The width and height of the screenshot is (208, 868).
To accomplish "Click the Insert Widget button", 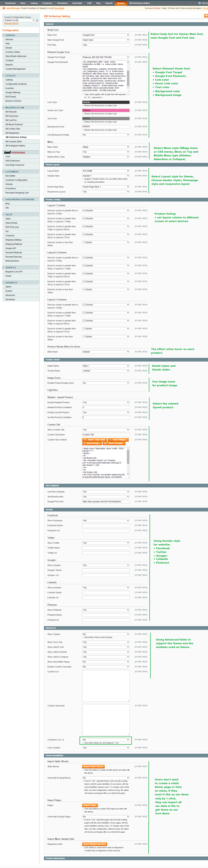I will click(x=118, y=440).
